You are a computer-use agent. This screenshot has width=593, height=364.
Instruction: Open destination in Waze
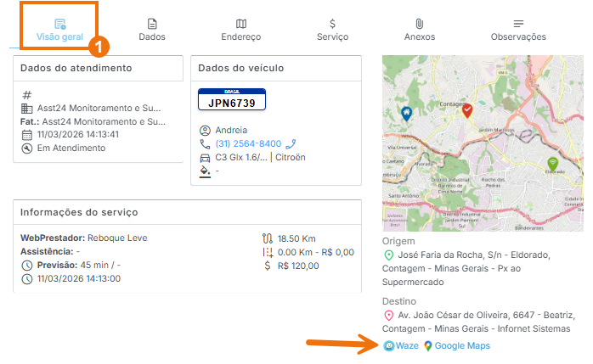pyautogui.click(x=401, y=346)
